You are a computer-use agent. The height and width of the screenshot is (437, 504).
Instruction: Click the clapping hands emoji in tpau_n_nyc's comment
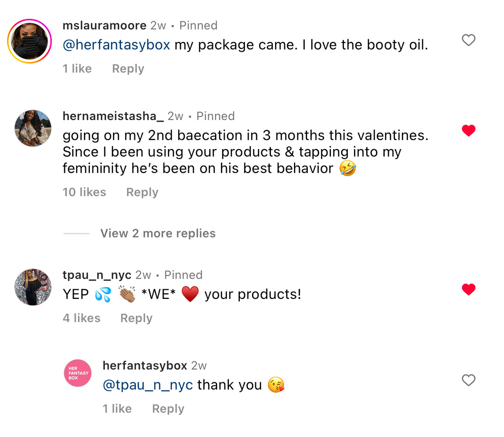[127, 294]
